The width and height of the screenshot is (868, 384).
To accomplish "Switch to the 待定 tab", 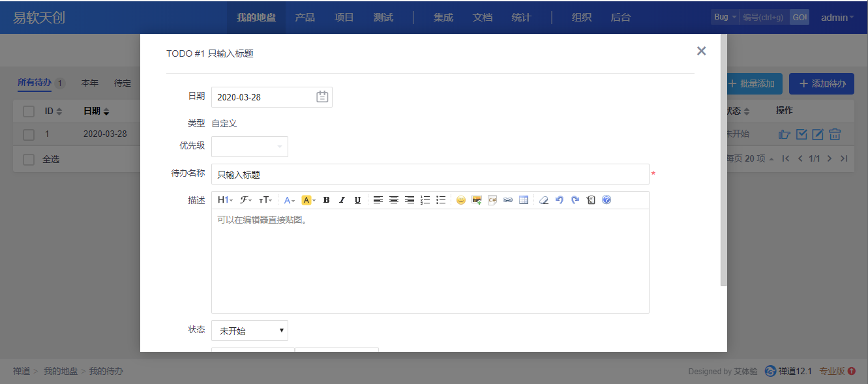I will click(x=123, y=83).
